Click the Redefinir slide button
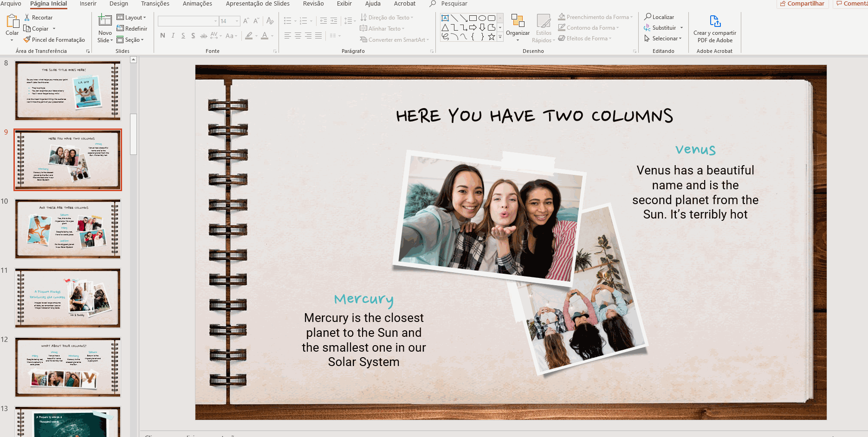 (132, 29)
